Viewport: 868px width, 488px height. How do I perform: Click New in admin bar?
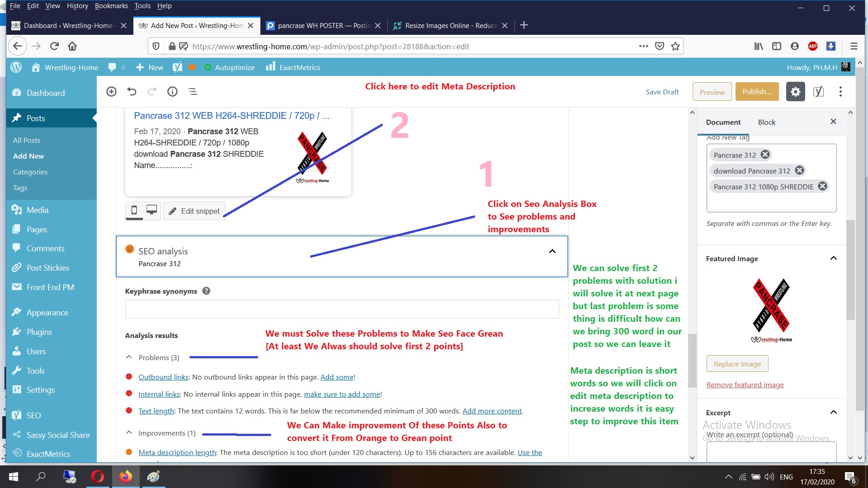149,67
